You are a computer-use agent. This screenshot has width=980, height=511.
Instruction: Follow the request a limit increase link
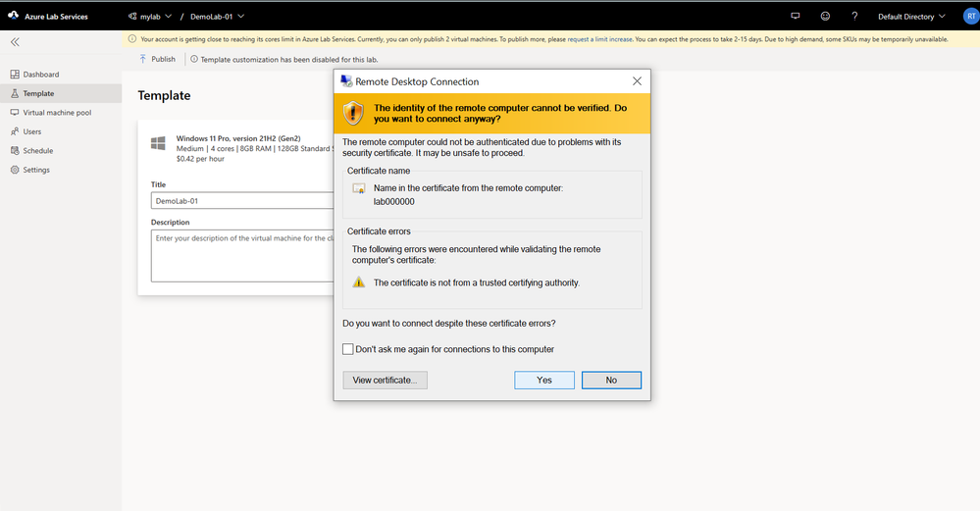[x=599, y=39]
